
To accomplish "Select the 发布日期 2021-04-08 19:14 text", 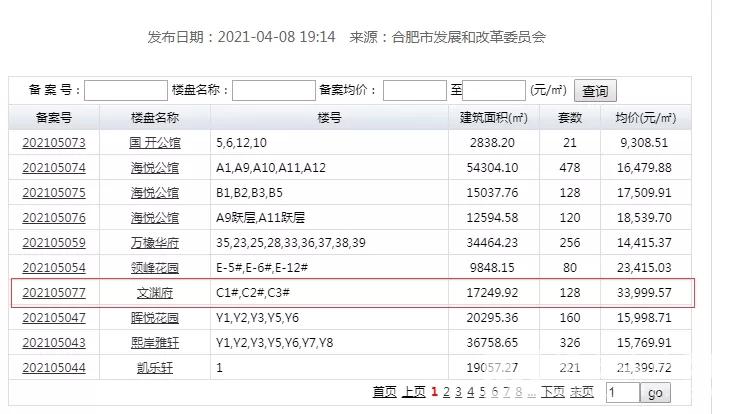I will coord(242,37).
